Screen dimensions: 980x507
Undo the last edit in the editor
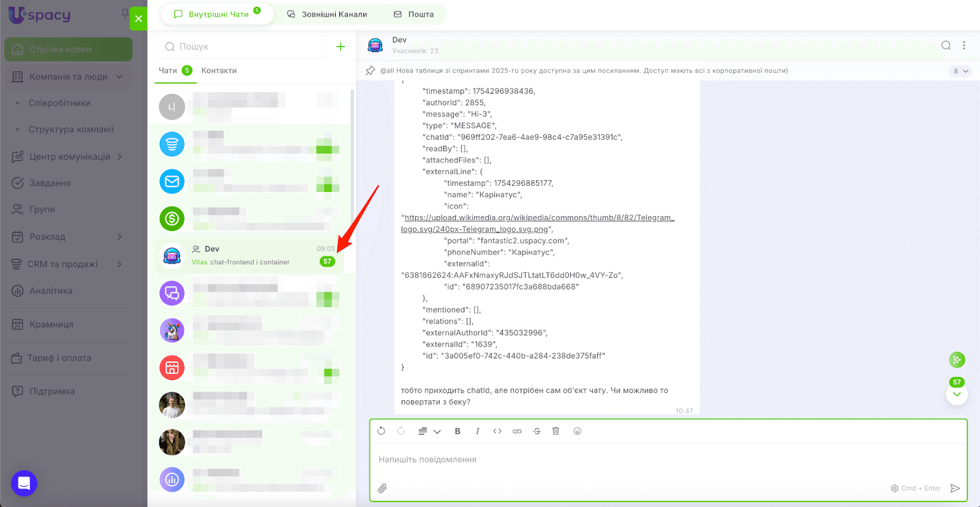click(381, 431)
